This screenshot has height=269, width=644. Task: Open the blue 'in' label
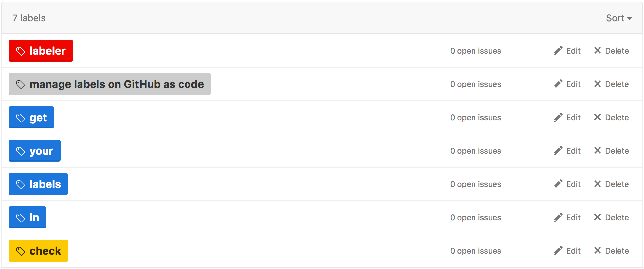coord(27,217)
